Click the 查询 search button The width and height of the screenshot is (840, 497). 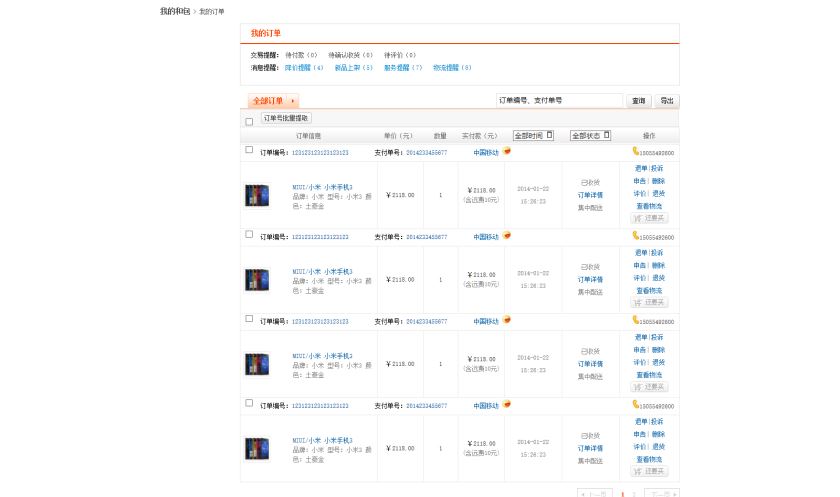tap(639, 101)
